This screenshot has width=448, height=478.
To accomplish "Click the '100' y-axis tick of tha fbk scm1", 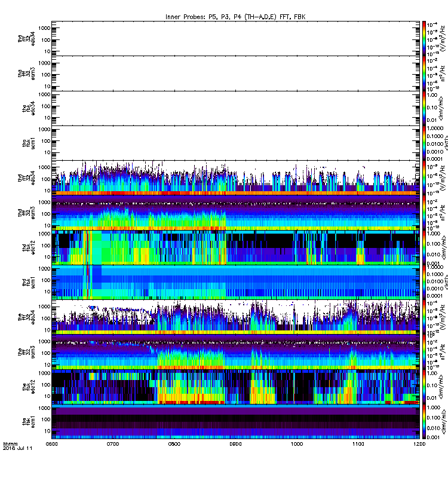I will pyautogui.click(x=46, y=141).
